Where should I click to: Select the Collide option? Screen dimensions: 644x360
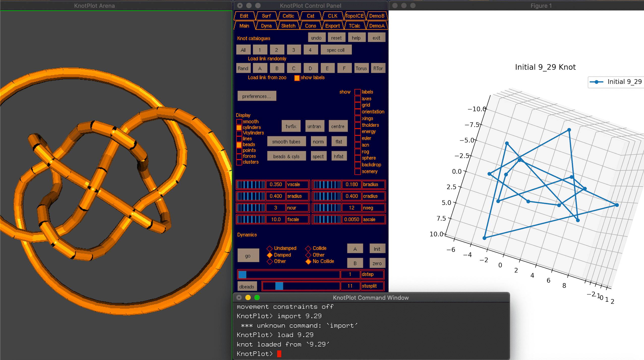(x=308, y=248)
